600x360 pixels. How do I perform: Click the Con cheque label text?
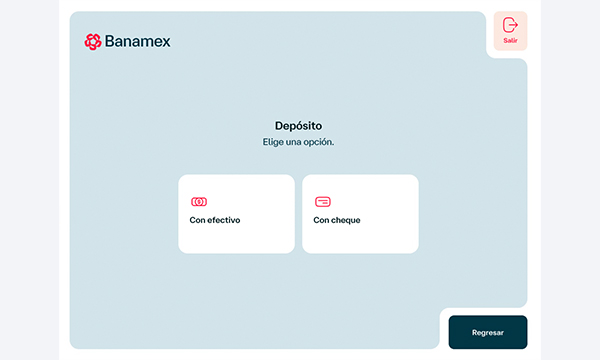tap(337, 220)
